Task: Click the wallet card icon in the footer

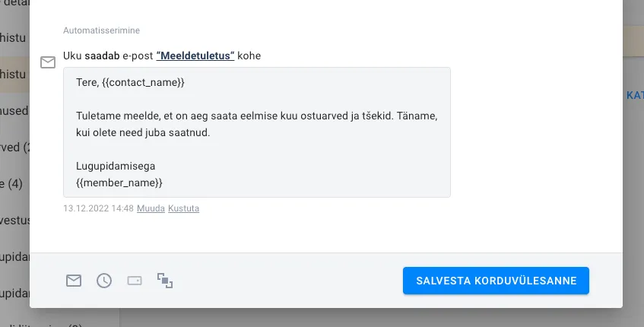Action: tap(135, 281)
